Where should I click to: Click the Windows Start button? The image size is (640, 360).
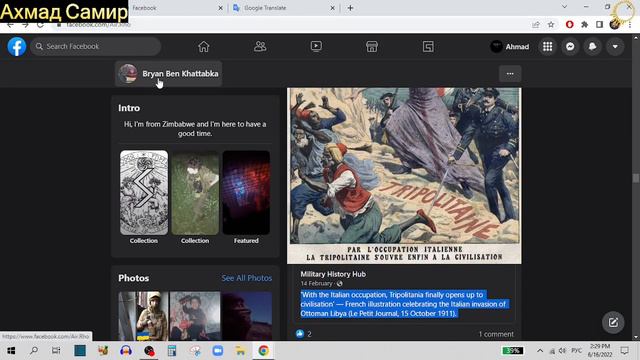point(11,351)
